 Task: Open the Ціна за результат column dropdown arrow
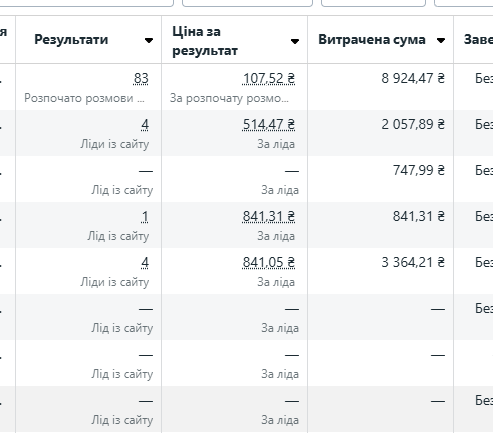295,41
